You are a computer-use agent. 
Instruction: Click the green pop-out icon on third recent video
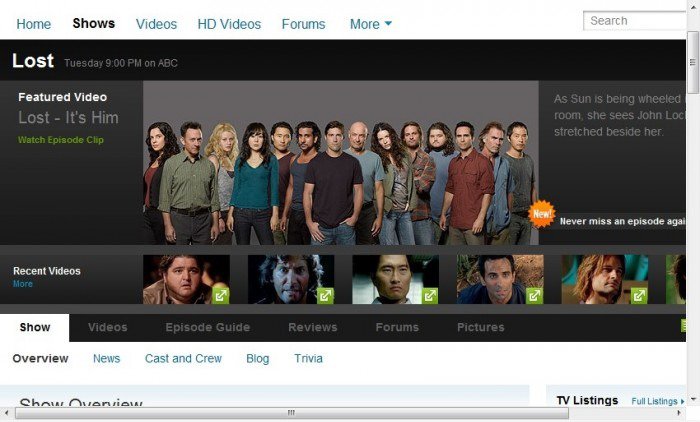(430, 295)
